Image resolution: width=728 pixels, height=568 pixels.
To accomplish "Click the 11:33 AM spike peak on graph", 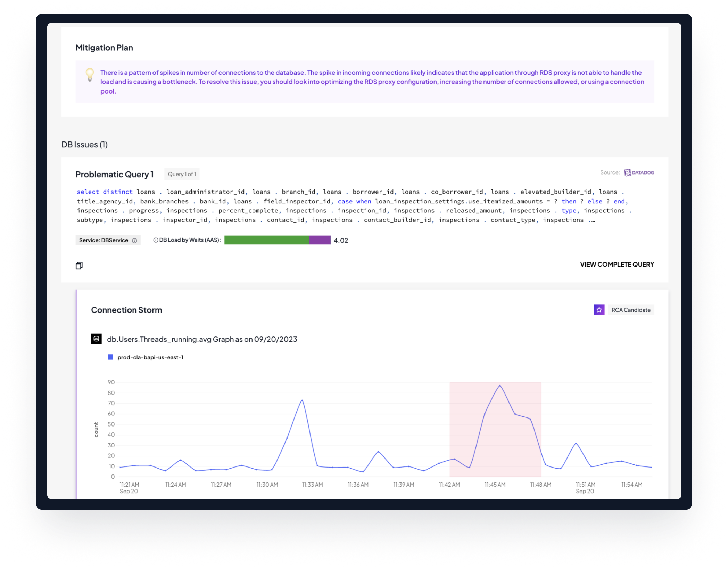I will [302, 400].
